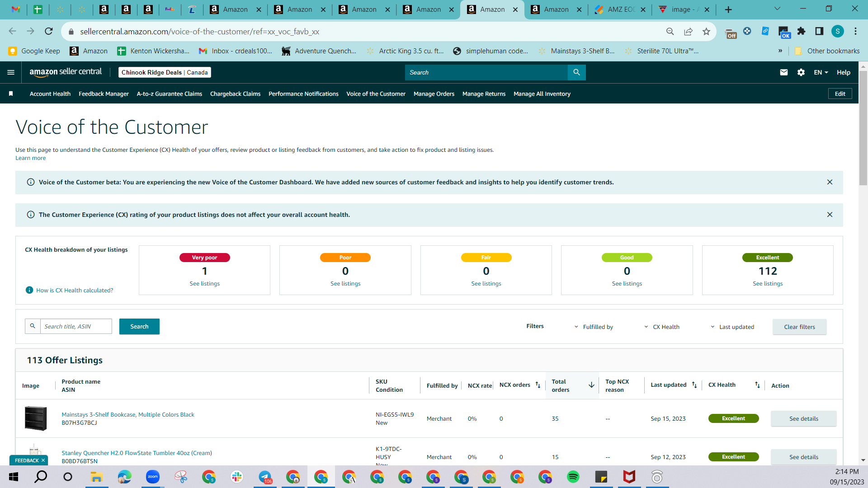
Task: Open Mainstays 3-Shelf Bookcase product link
Action: [x=128, y=414]
